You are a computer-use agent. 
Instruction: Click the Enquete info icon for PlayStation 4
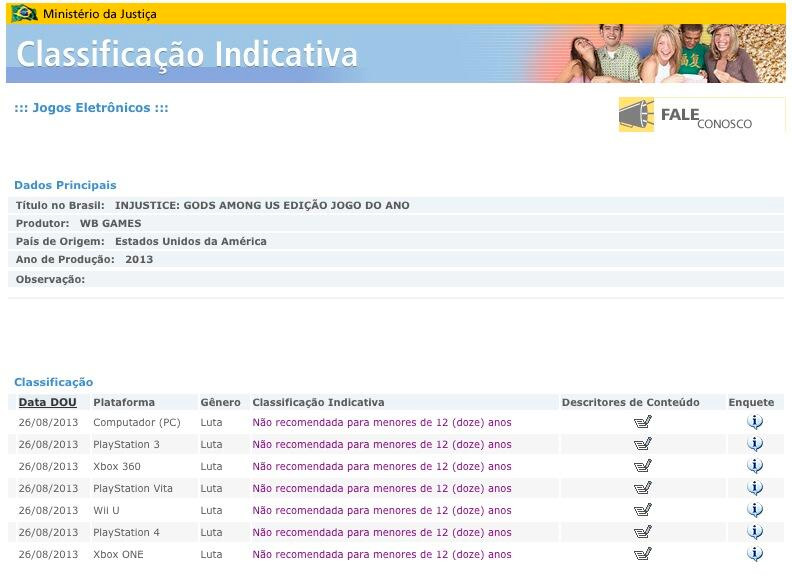click(x=755, y=532)
